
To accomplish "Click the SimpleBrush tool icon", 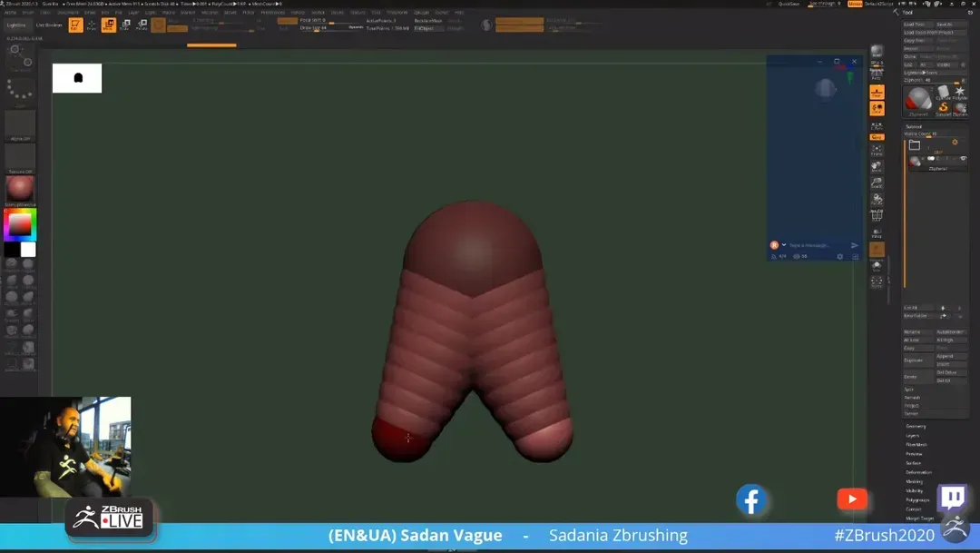I will click(x=944, y=106).
